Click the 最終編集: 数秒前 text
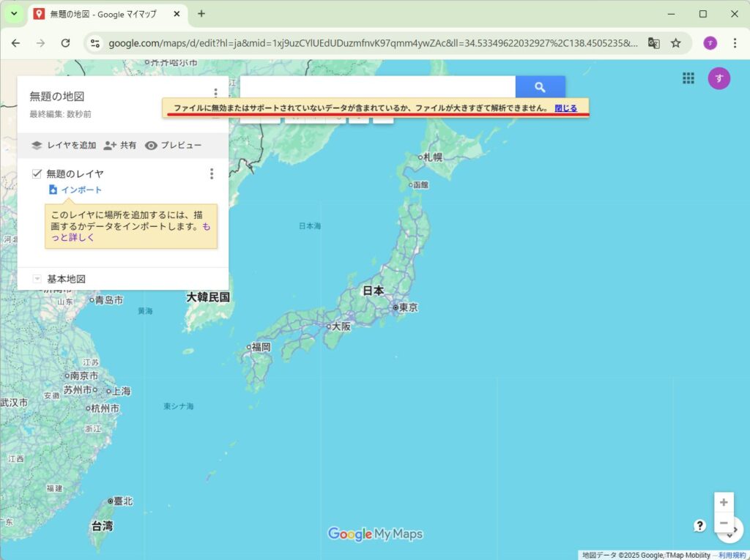Screen dimensions: 750x560 60,114
